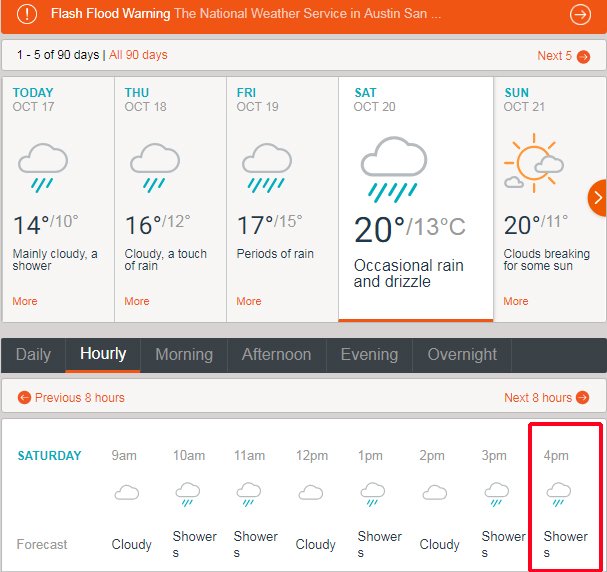Screen dimensions: 607x572
Task: Click the 2pm Cloudy forecast text
Action: [439, 545]
